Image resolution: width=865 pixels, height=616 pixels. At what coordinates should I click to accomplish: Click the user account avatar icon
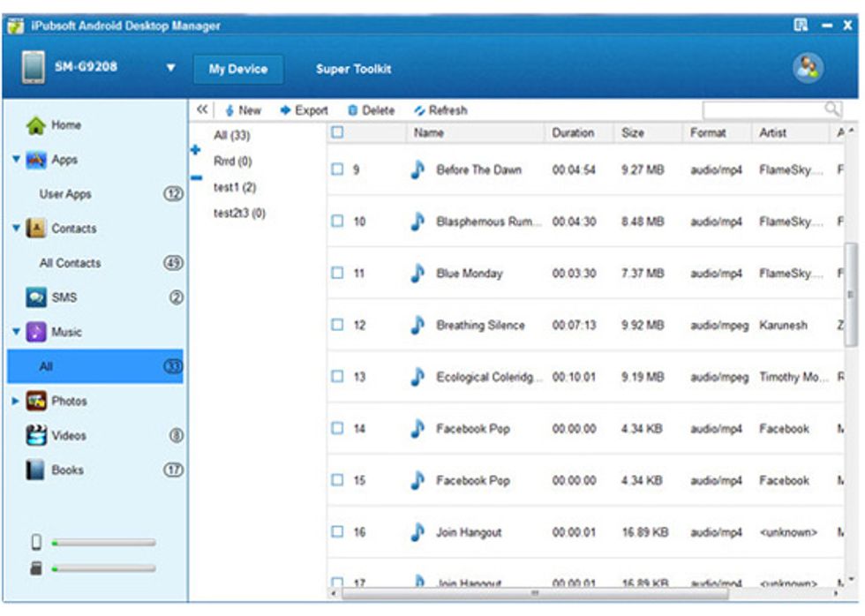pos(809,69)
